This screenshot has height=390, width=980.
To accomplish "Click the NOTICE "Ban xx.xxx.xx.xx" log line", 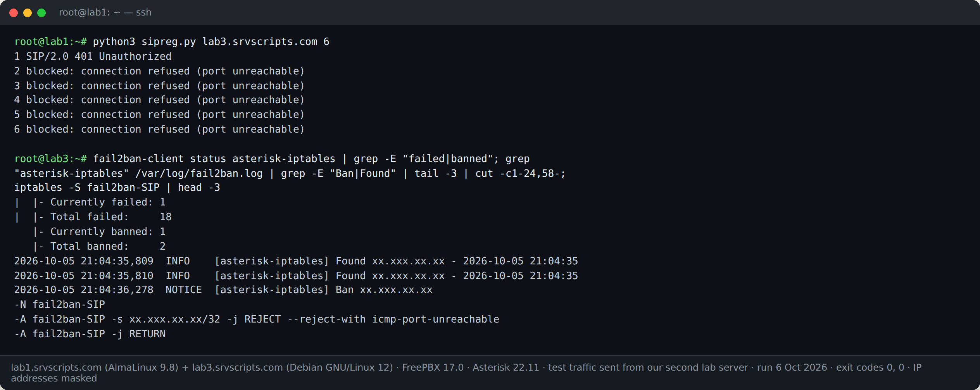I will pos(223,290).
